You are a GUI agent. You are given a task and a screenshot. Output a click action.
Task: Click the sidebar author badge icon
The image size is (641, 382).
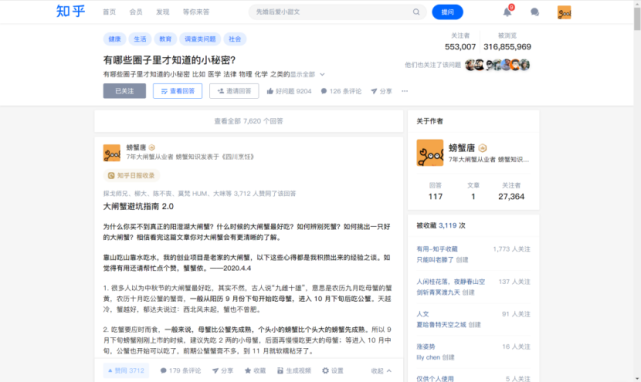tap(482, 148)
